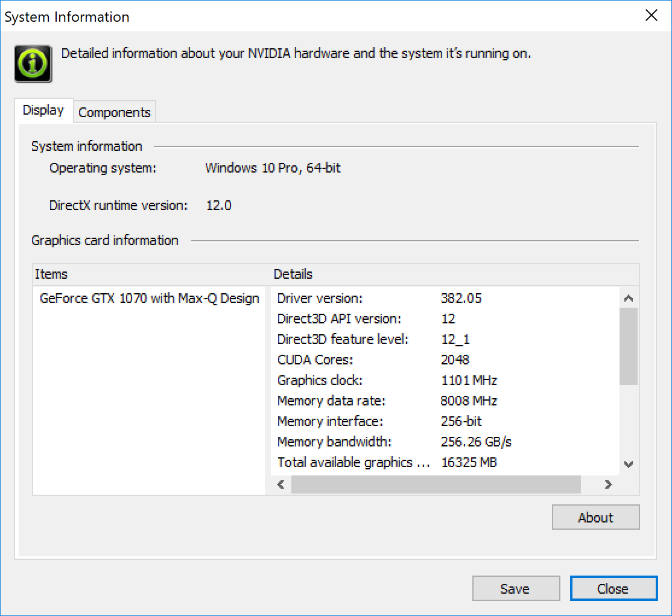The image size is (672, 616).
Task: Click the horizontal scrollbar thumb in details
Action: [x=436, y=484]
